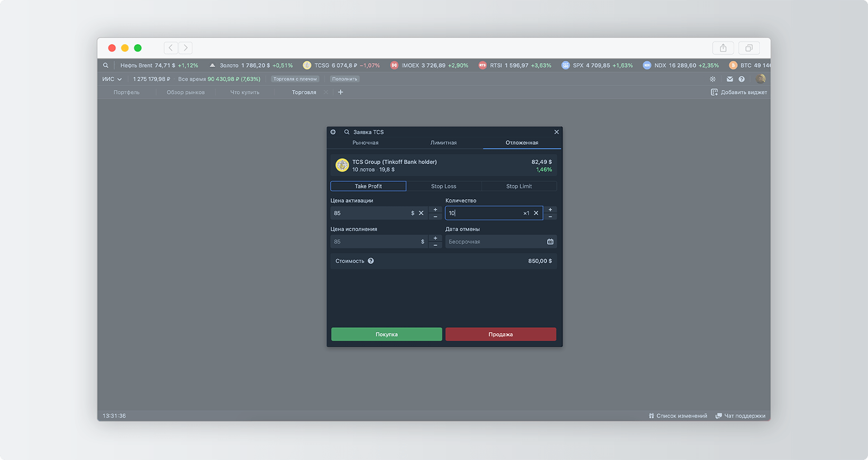The height and width of the screenshot is (460, 868).
Task: Go back with the browser back arrow
Action: pyautogui.click(x=171, y=48)
